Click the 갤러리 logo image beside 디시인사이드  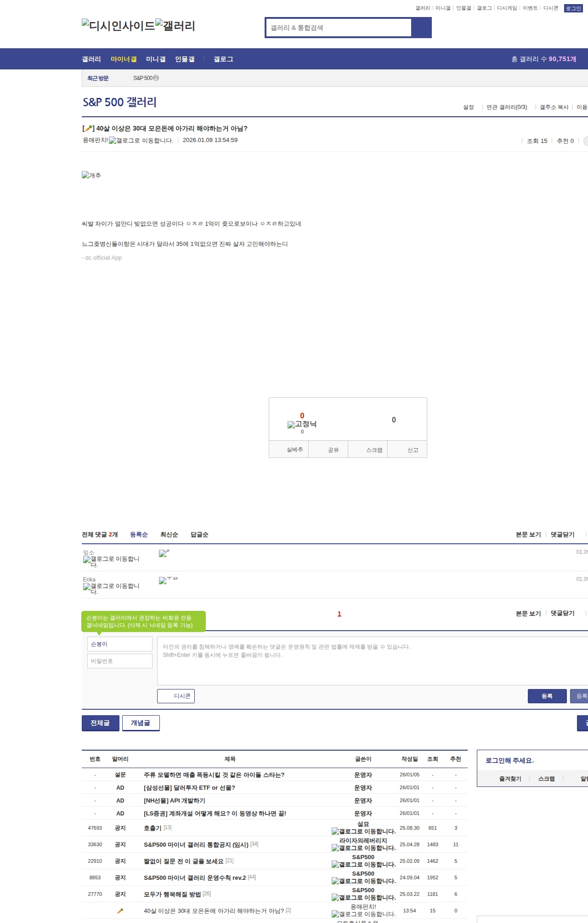(175, 26)
